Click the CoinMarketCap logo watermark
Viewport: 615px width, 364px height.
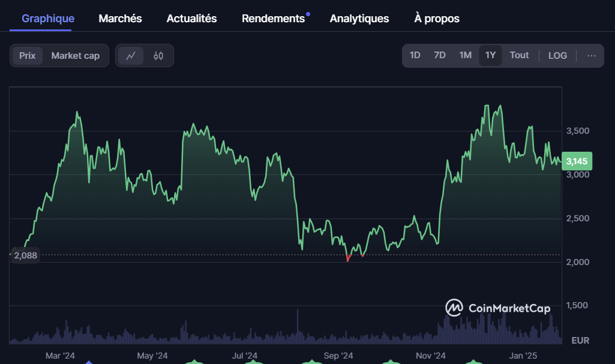(497, 308)
